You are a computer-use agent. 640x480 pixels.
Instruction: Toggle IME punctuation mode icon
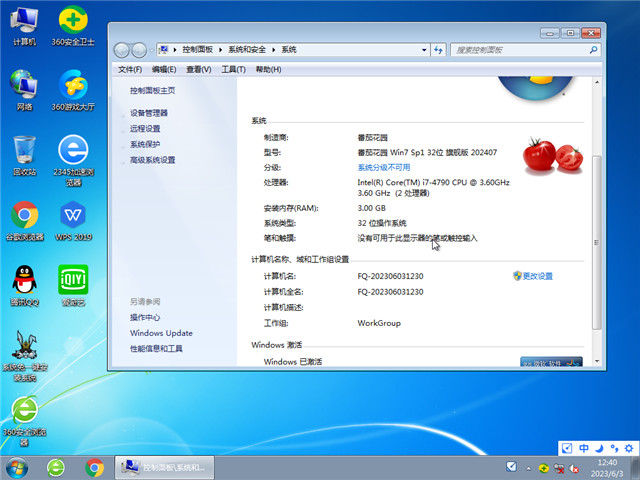(x=614, y=448)
